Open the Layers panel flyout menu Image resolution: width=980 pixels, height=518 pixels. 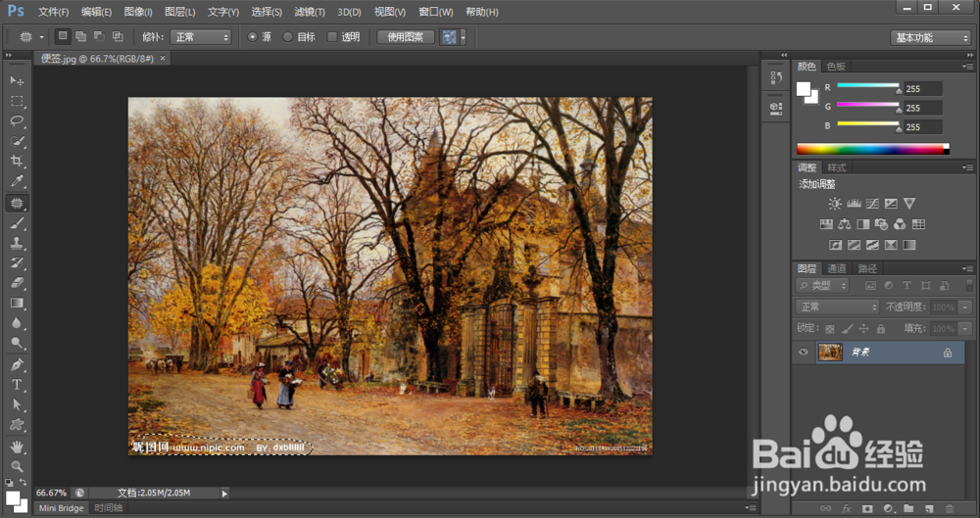[x=968, y=268]
